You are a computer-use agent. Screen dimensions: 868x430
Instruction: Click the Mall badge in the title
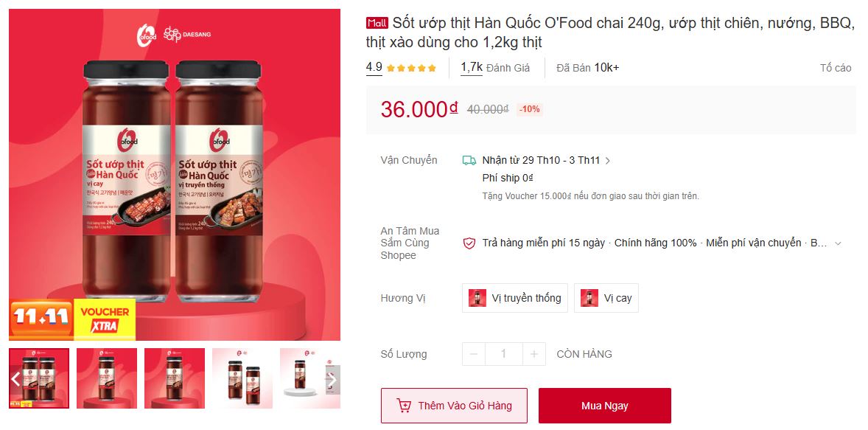click(x=377, y=23)
